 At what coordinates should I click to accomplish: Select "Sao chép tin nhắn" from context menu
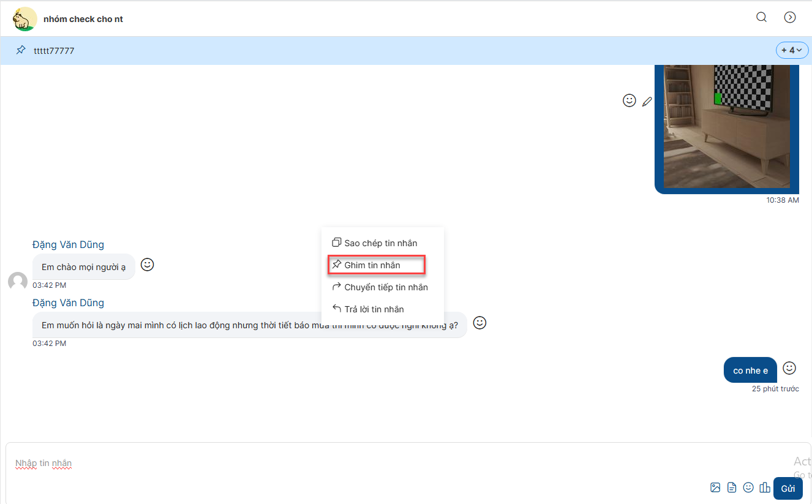click(380, 243)
